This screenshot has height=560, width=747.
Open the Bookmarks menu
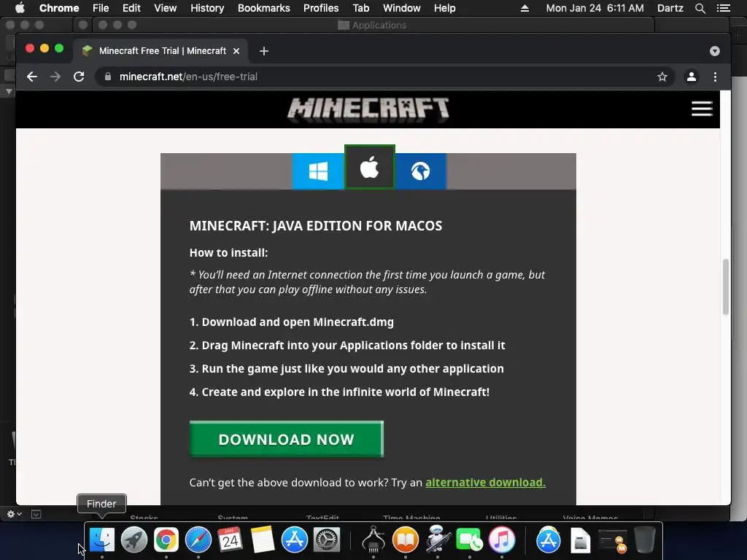pyautogui.click(x=264, y=8)
